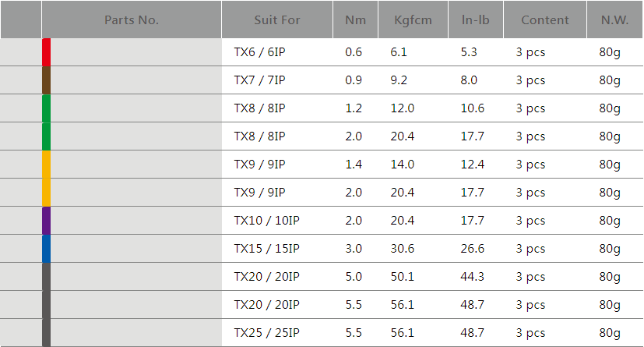
Task: Select the brown color swatch
Action: coord(46,80)
